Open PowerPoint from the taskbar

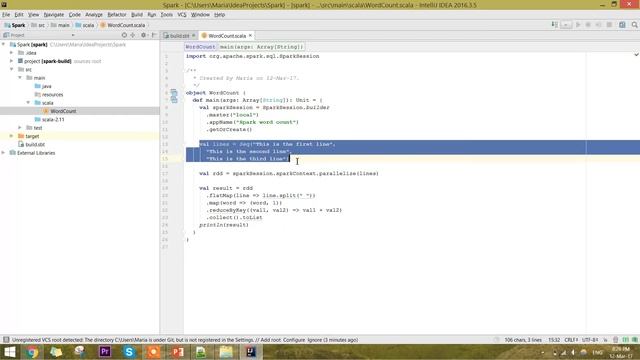tap(178, 352)
